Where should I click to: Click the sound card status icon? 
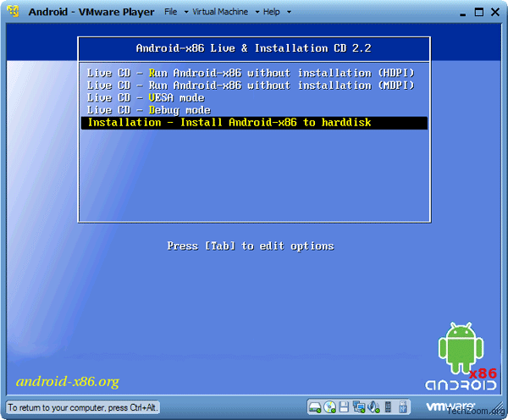coord(374,407)
